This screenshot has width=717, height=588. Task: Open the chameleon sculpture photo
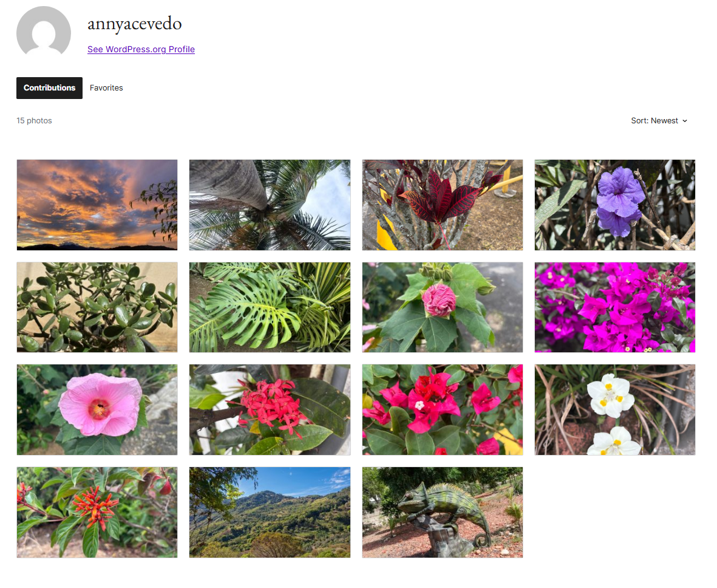coord(442,512)
